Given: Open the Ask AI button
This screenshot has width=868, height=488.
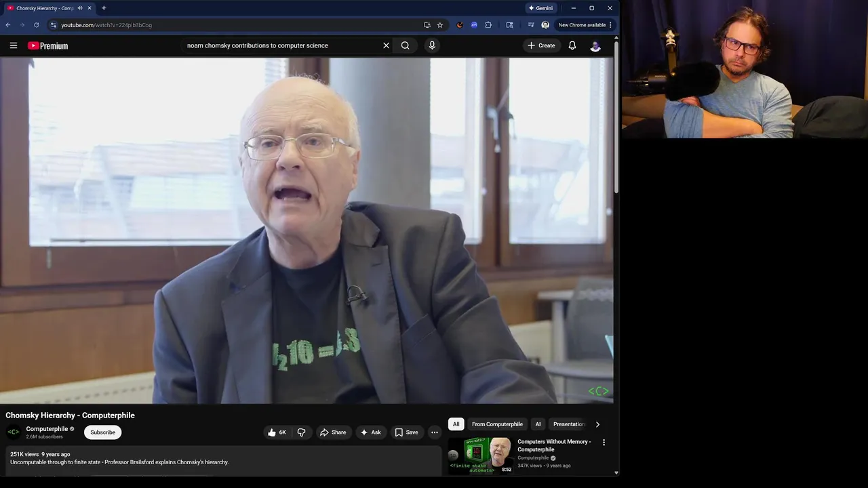Looking at the screenshot, I should [x=371, y=432].
